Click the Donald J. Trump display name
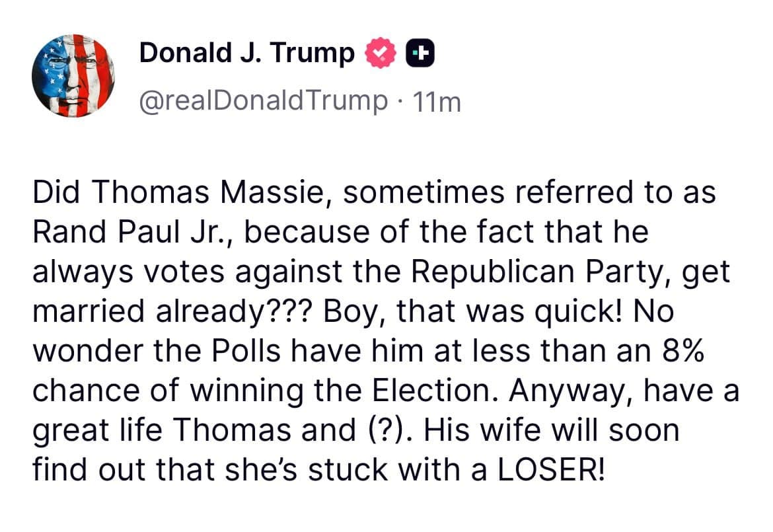 click(246, 52)
